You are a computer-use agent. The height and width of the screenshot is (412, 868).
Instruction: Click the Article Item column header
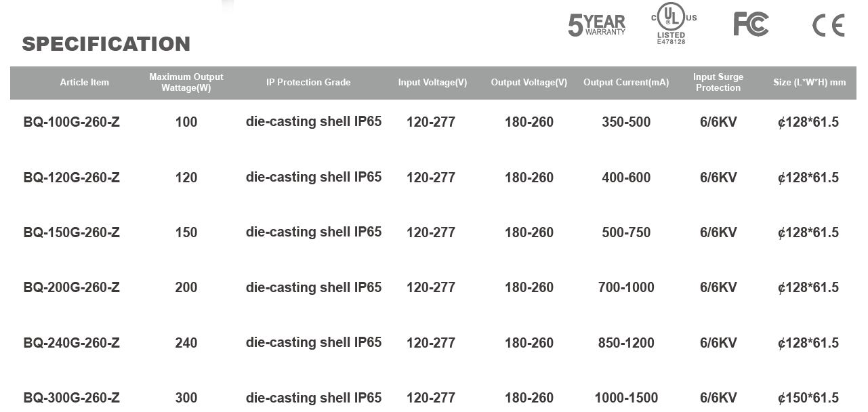click(x=85, y=83)
